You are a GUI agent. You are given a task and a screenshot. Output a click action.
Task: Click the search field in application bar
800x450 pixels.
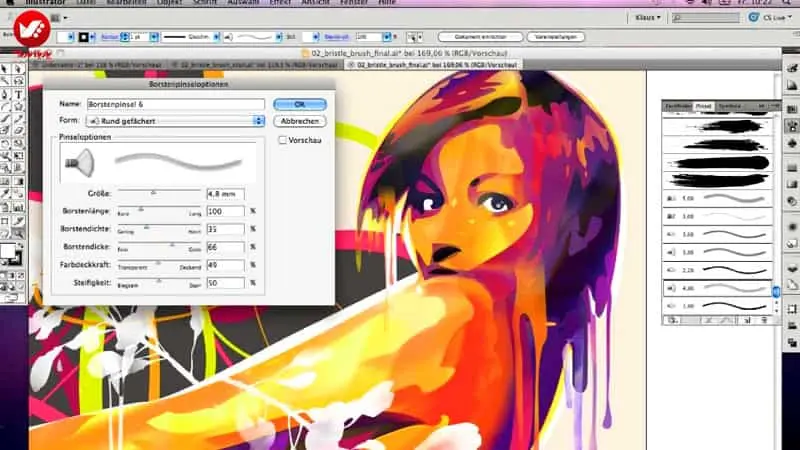coord(706,18)
